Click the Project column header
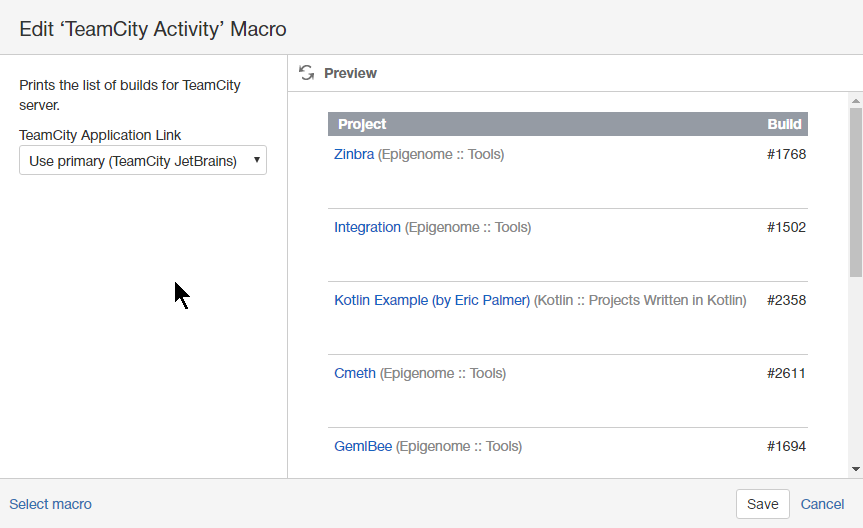The height and width of the screenshot is (528, 863). (362, 124)
